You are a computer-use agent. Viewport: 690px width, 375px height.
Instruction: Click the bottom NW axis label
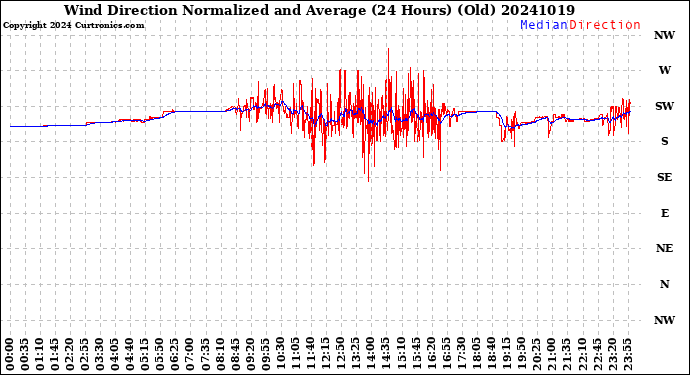(x=664, y=320)
